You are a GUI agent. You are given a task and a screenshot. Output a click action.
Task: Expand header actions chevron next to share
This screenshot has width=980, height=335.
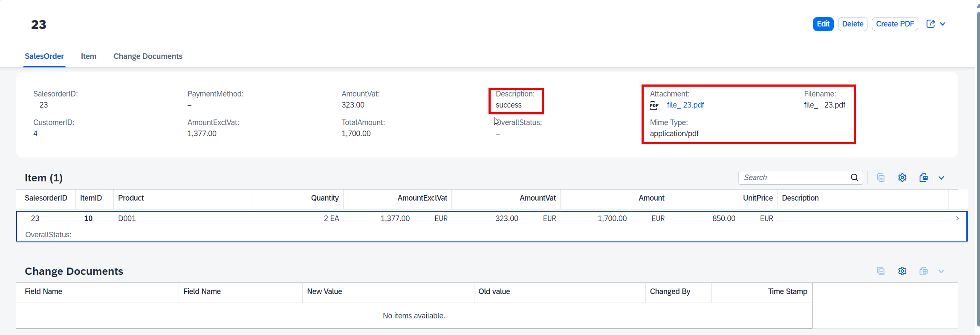[x=943, y=24]
